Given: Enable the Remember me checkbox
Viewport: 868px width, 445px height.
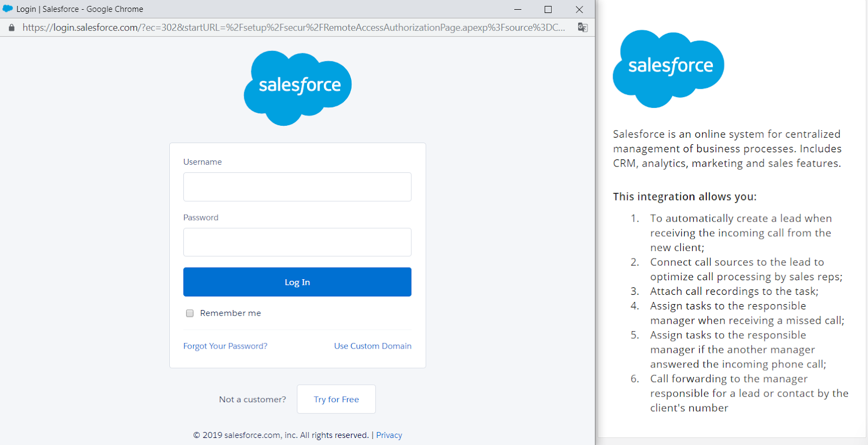Looking at the screenshot, I should pos(190,313).
